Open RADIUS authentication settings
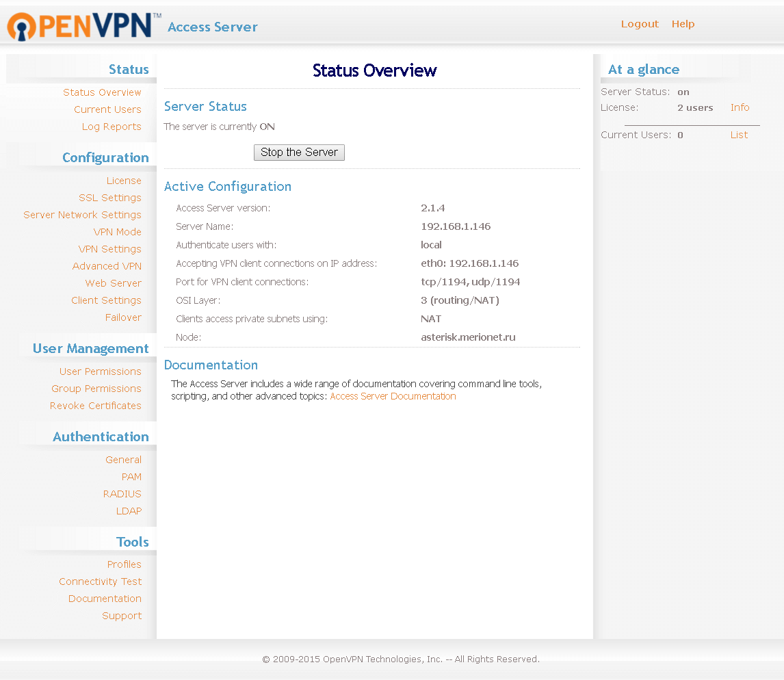 (x=122, y=494)
